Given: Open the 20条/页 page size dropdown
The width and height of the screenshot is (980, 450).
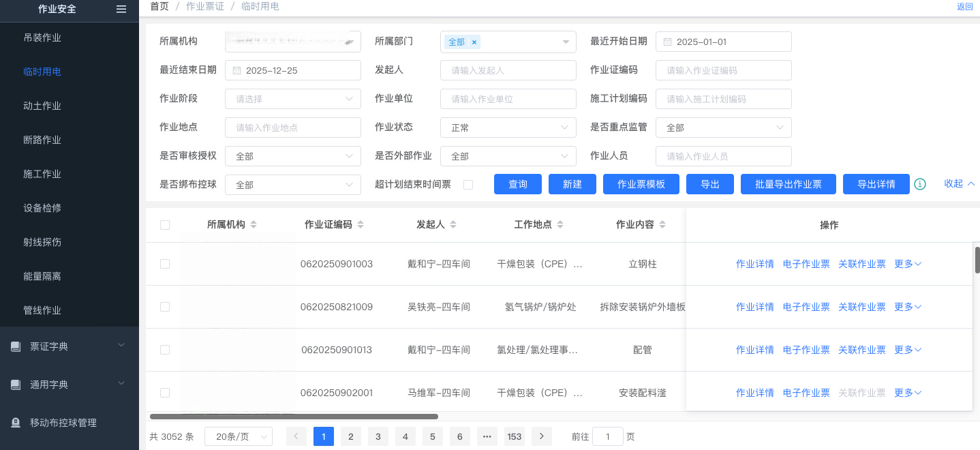Looking at the screenshot, I should tap(238, 436).
